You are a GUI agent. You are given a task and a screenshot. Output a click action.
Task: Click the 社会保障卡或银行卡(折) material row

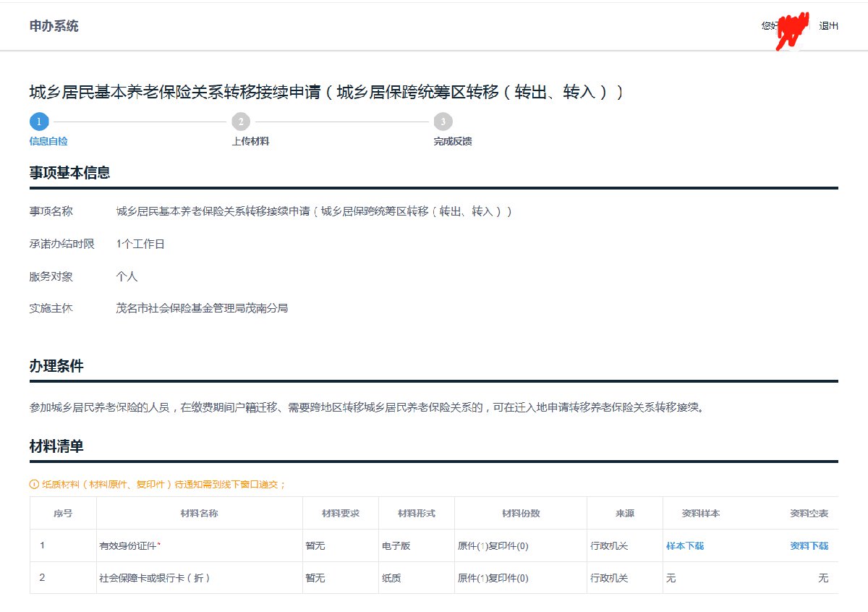click(155, 579)
